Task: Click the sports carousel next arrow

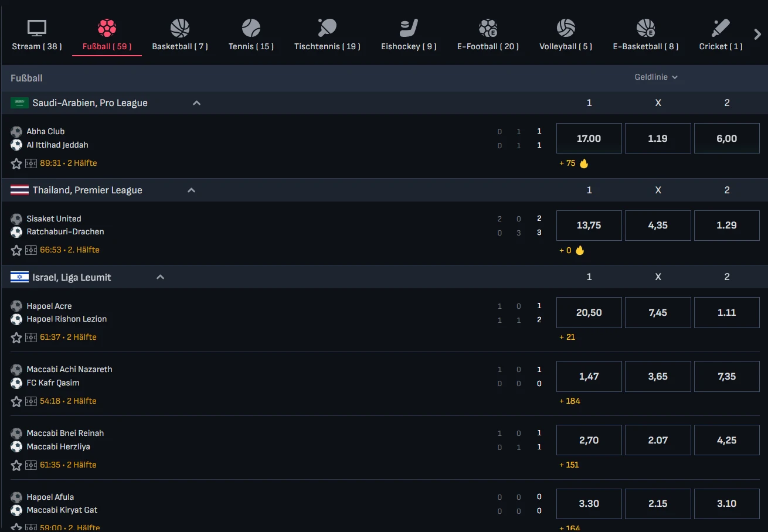Action: pyautogui.click(x=757, y=34)
